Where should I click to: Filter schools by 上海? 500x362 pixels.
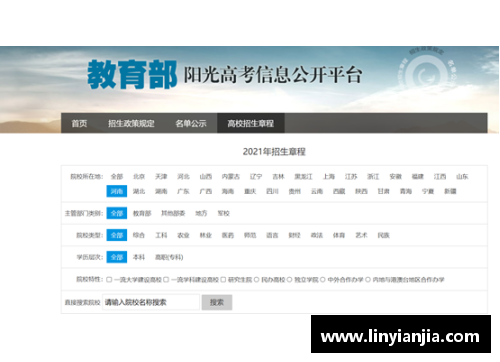(329, 176)
